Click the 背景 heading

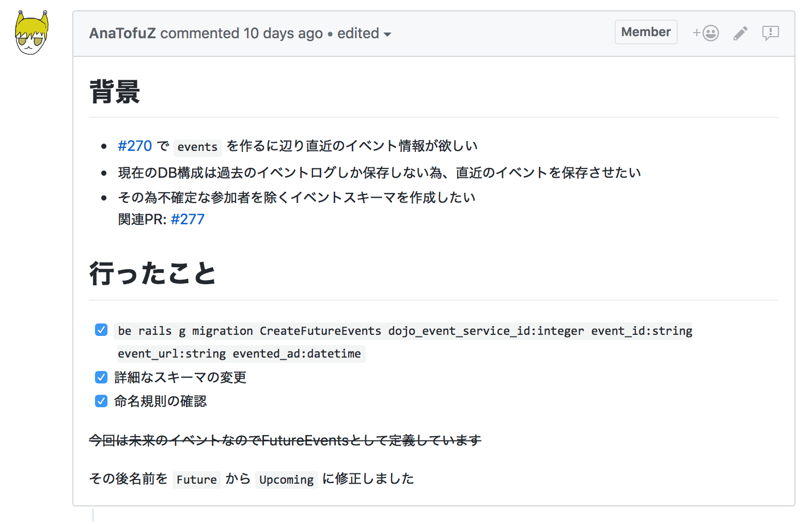[115, 92]
